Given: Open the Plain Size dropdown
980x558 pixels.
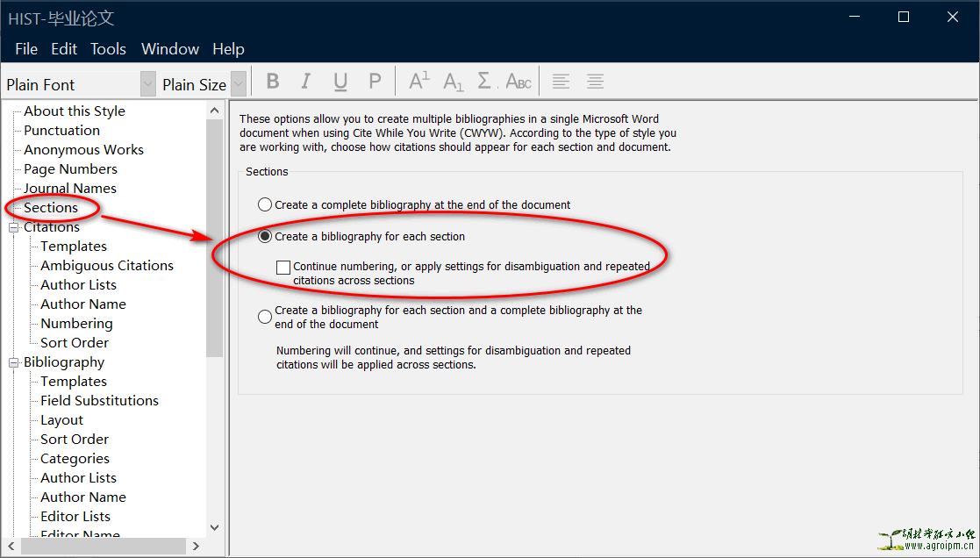Looking at the screenshot, I should 238,84.
